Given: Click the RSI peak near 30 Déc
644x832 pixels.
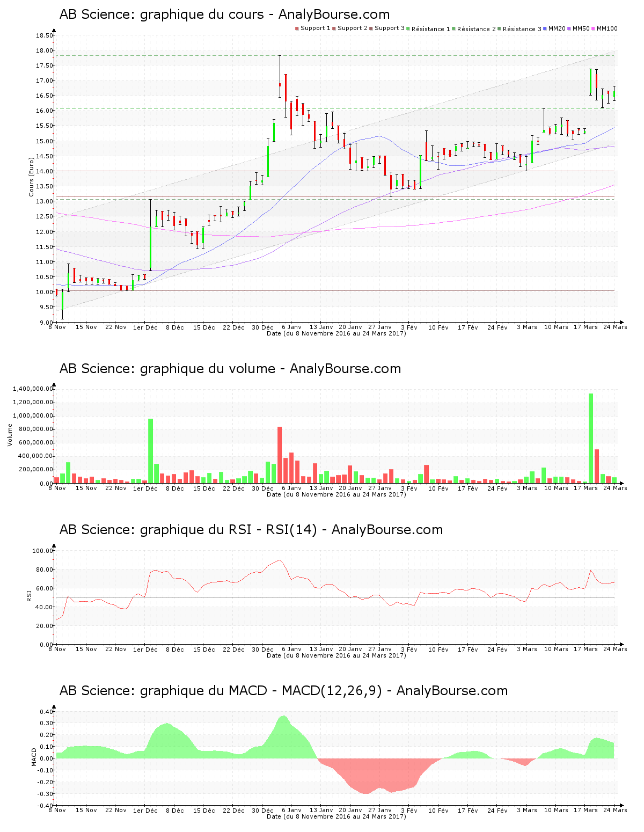Looking at the screenshot, I should point(279,560).
